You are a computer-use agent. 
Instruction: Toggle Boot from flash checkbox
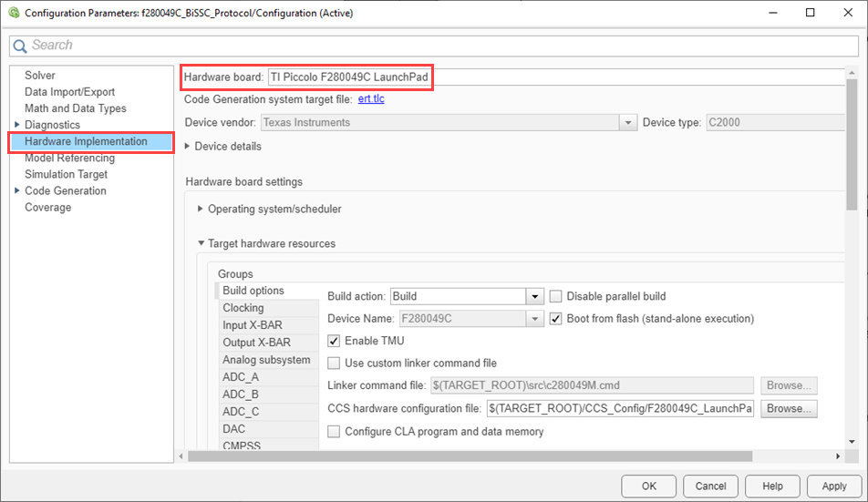(x=556, y=319)
